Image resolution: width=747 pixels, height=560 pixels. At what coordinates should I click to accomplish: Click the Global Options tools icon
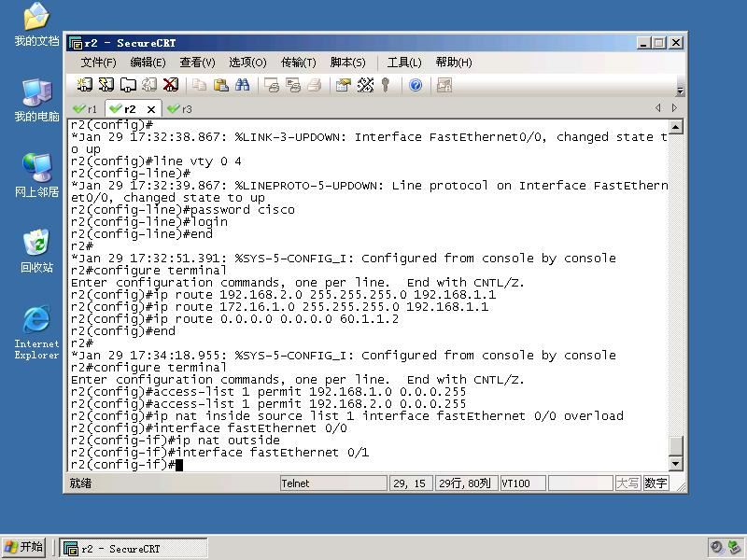365,85
